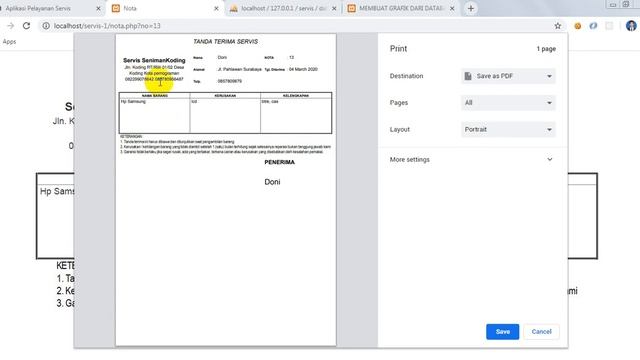
Task: Click the blue Save button
Action: point(502,331)
